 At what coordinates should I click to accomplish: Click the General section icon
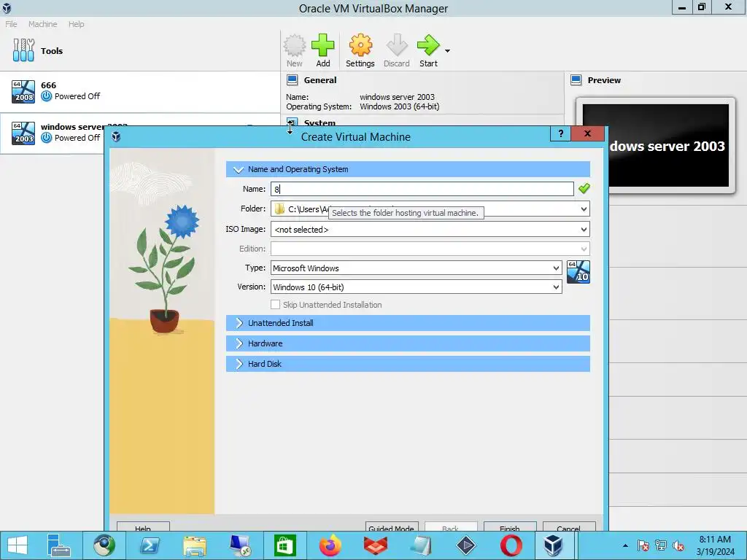coord(292,80)
